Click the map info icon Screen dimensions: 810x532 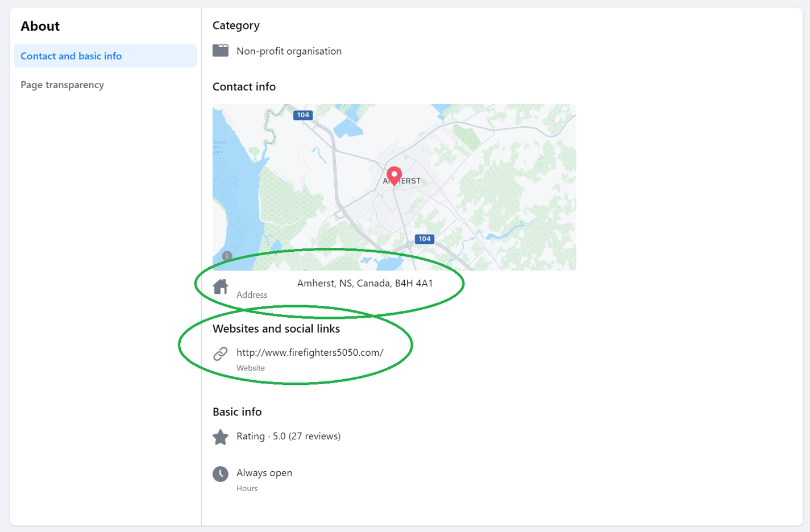pyautogui.click(x=227, y=256)
